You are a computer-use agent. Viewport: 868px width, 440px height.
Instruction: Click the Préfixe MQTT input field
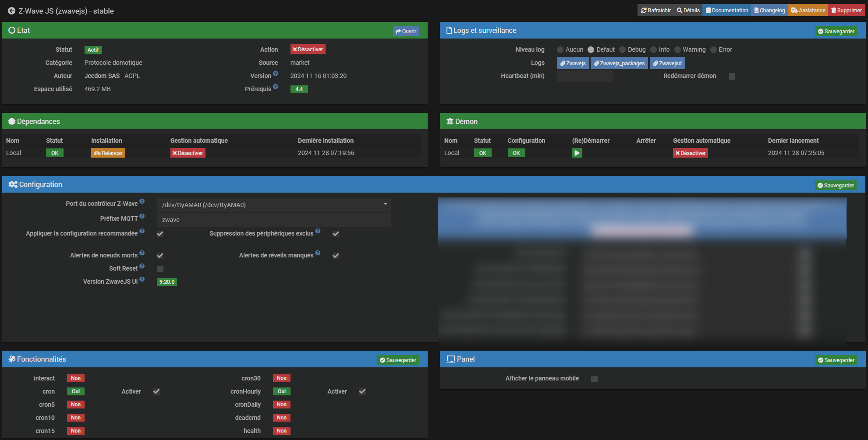point(274,220)
